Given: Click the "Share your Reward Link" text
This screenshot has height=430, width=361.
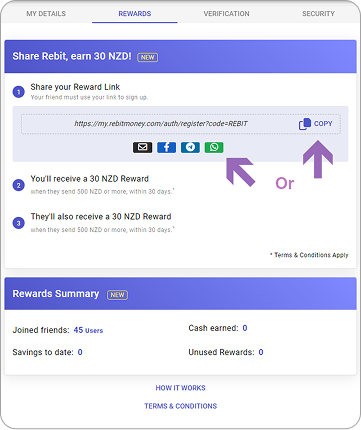Looking at the screenshot, I should [x=75, y=87].
